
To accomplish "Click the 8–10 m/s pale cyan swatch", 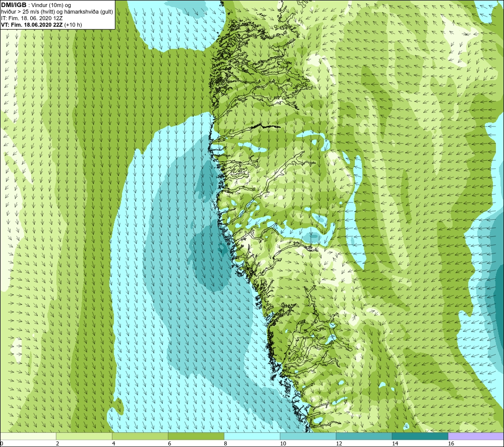I will 252,436.
